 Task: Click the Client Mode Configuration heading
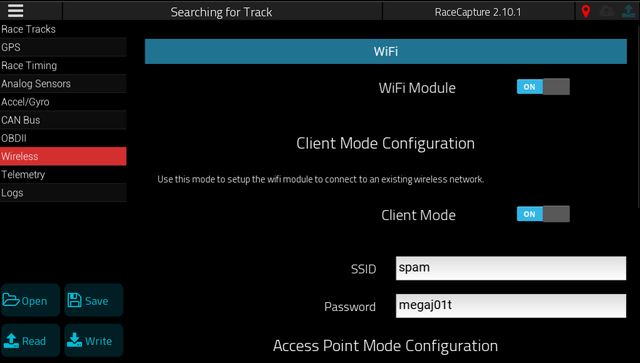tap(385, 143)
